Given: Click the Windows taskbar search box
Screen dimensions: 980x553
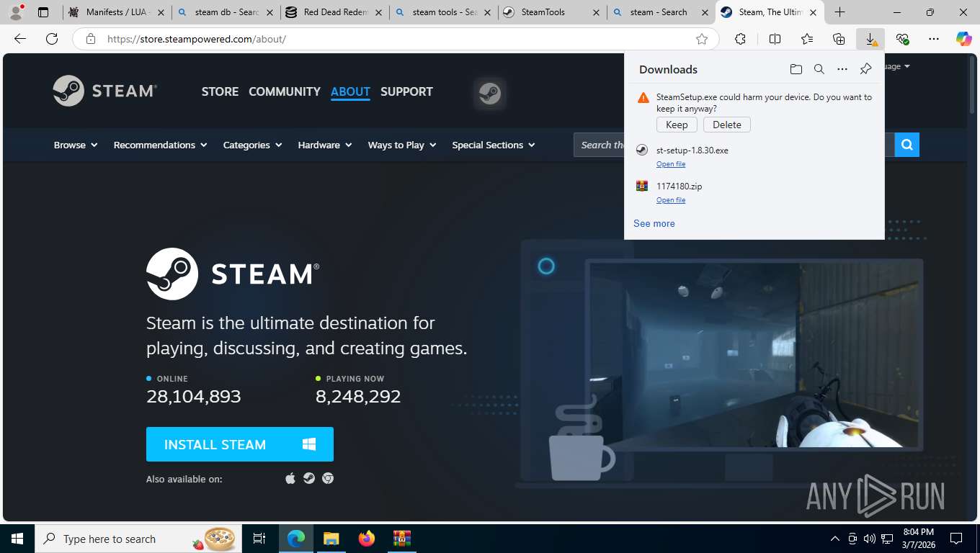Looking at the screenshot, I should [x=137, y=539].
